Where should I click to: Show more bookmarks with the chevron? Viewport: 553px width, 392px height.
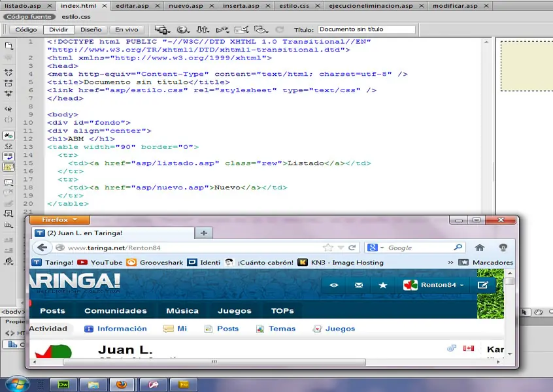click(x=450, y=262)
